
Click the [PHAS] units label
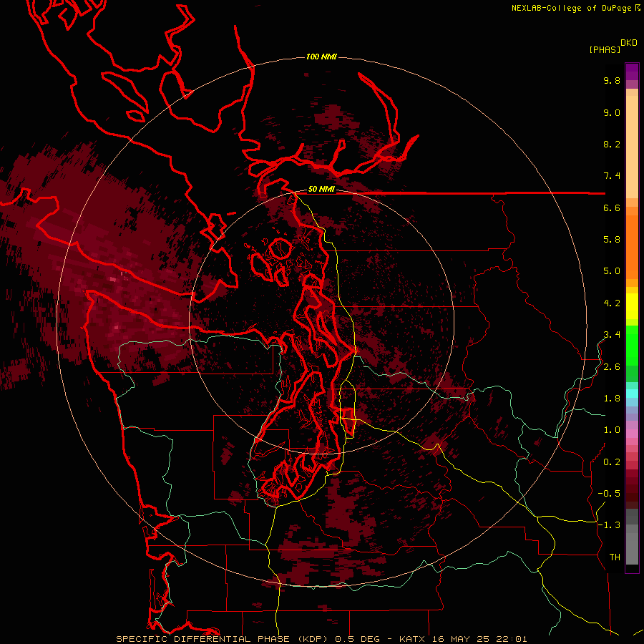(605, 49)
